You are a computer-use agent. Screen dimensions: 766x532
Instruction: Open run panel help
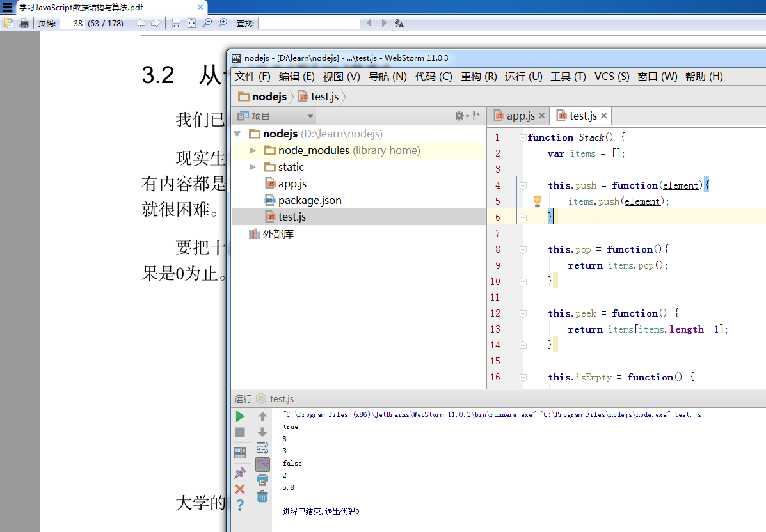point(240,505)
